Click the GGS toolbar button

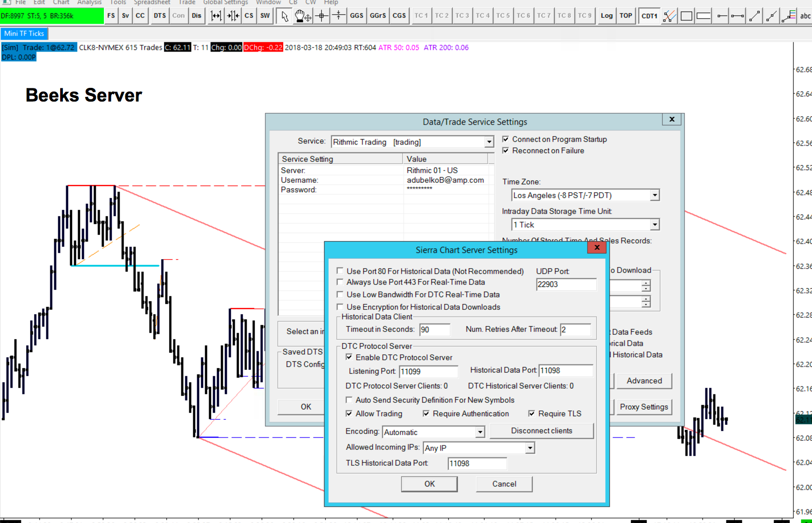click(357, 16)
